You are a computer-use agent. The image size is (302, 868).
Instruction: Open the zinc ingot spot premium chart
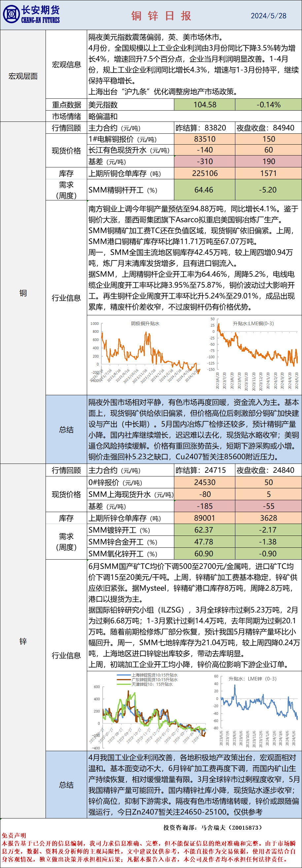pyautogui.click(x=148, y=710)
